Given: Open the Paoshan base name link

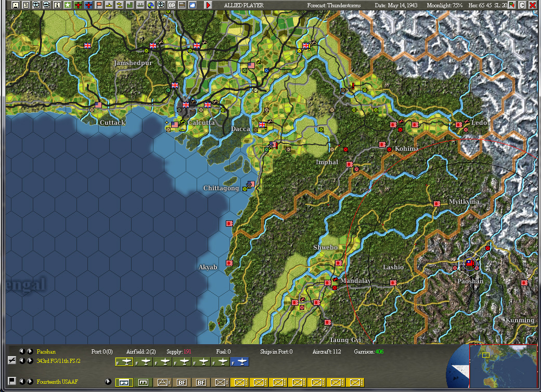Looking at the screenshot, I should [x=46, y=351].
